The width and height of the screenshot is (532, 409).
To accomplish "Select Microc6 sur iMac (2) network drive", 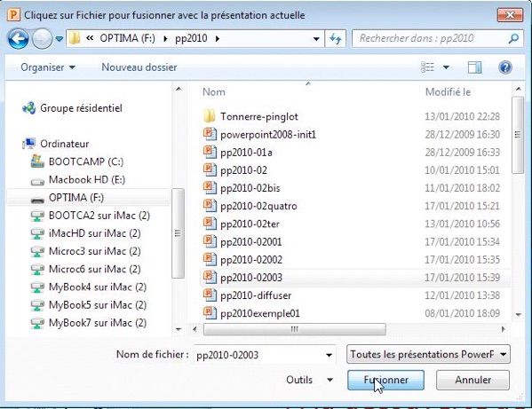I will [95, 269].
